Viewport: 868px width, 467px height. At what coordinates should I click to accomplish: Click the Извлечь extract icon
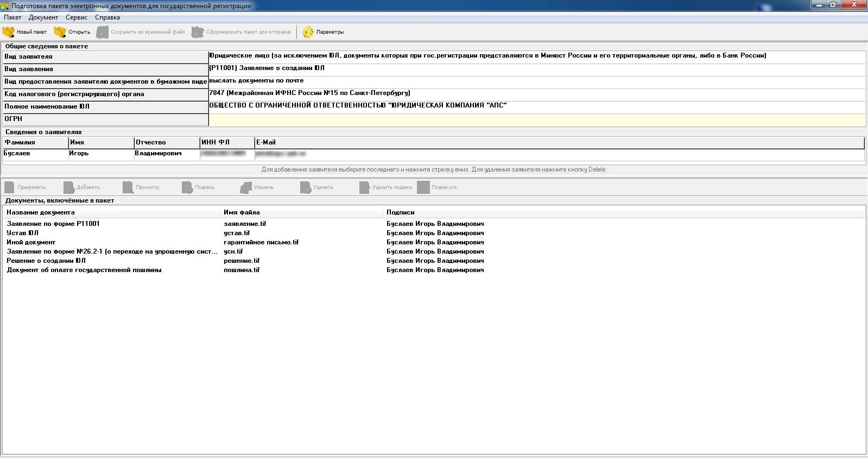point(246,187)
